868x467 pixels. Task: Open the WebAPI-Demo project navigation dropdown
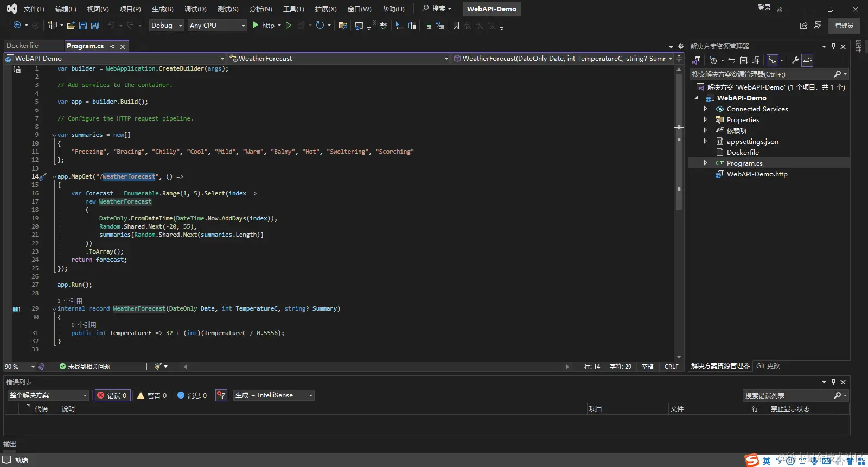click(x=114, y=58)
